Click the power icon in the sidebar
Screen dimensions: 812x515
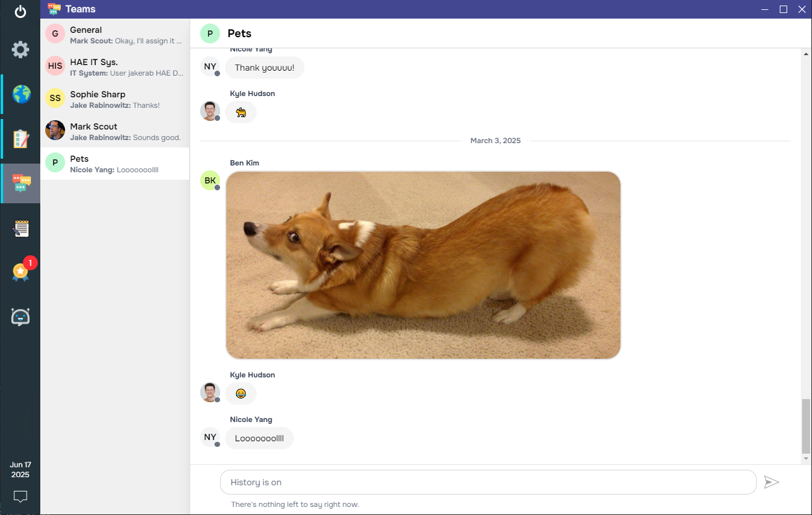click(20, 12)
